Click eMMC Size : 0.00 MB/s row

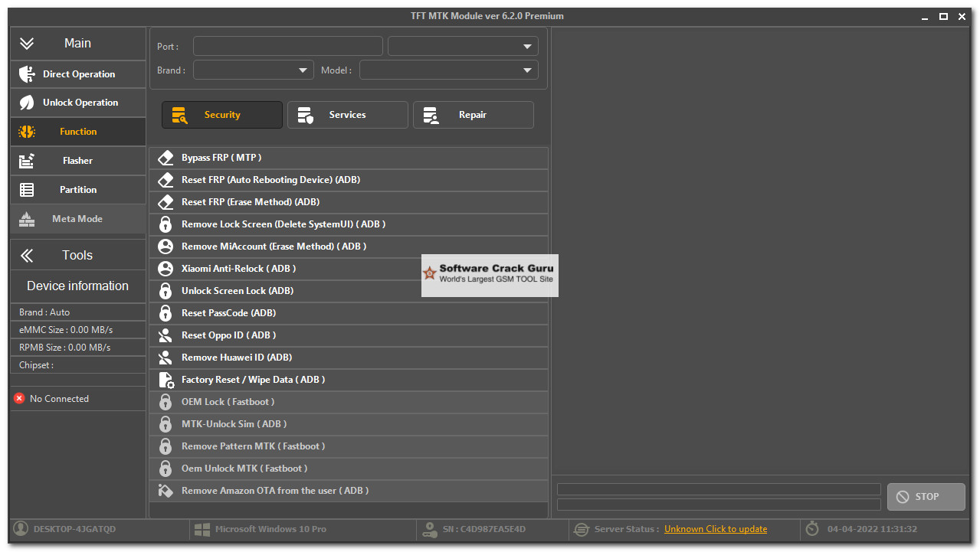pos(77,330)
